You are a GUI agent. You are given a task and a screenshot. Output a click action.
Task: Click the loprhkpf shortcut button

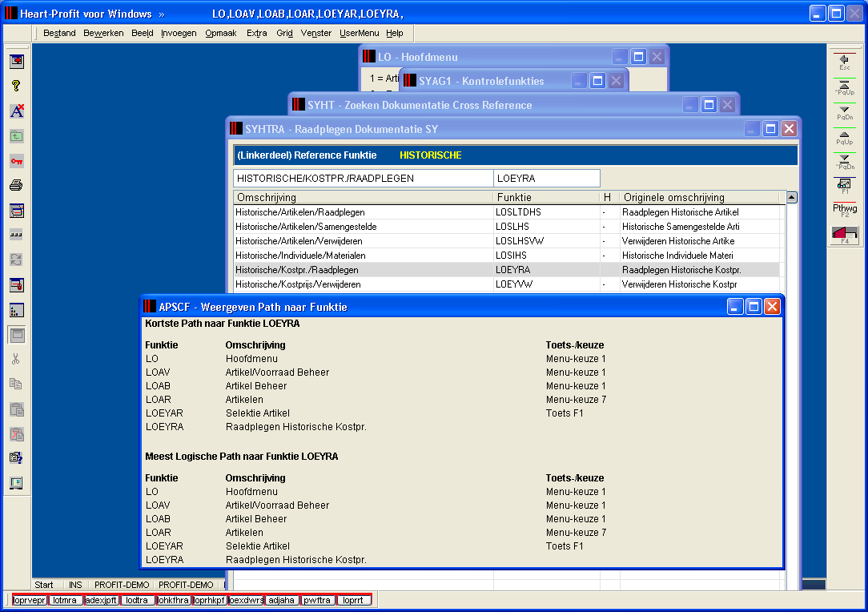coord(209,600)
